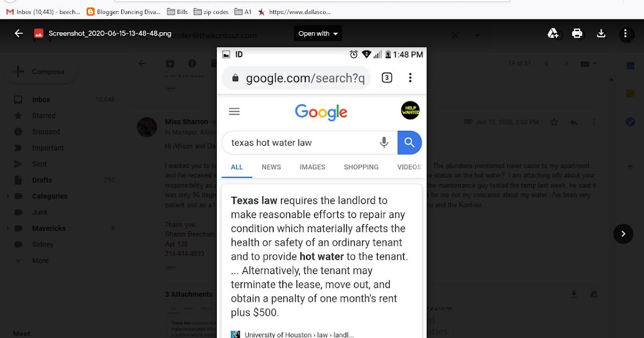This screenshot has width=644, height=338.
Task: Open the Open with dropdown
Action: click(318, 33)
